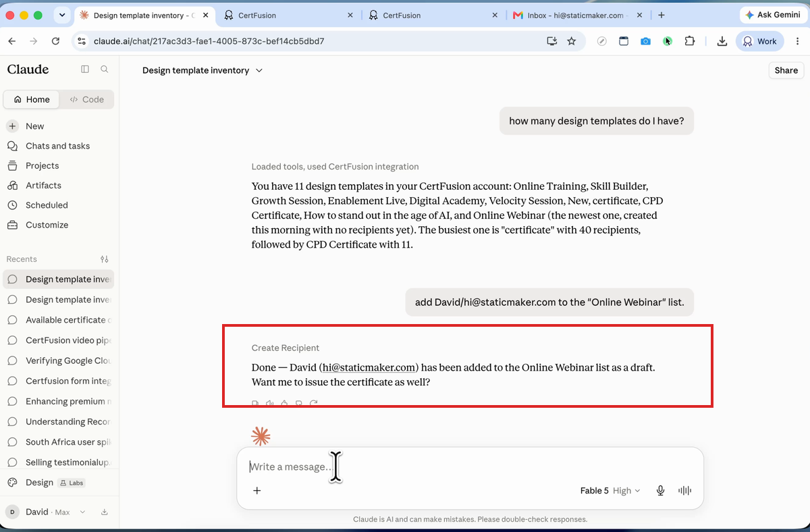Open the 'Fable 5 High' model dropdown
Screen dimensions: 810x532
610,491
